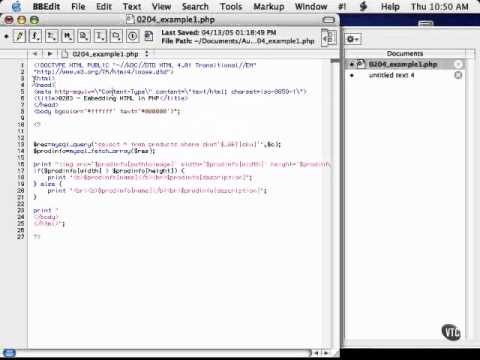Image resolution: width=480 pixels, height=360 pixels.
Task: Open the #! shebang menu
Action: tap(342, 7)
